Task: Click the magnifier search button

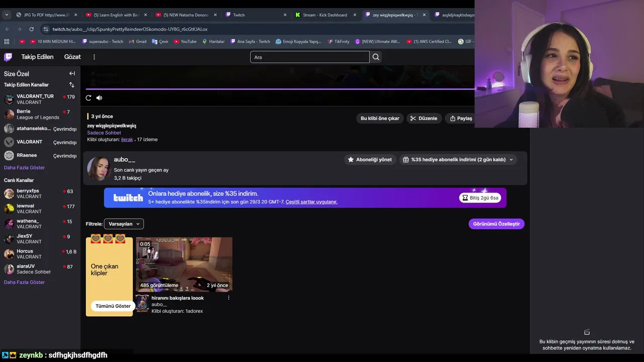Action: click(376, 57)
